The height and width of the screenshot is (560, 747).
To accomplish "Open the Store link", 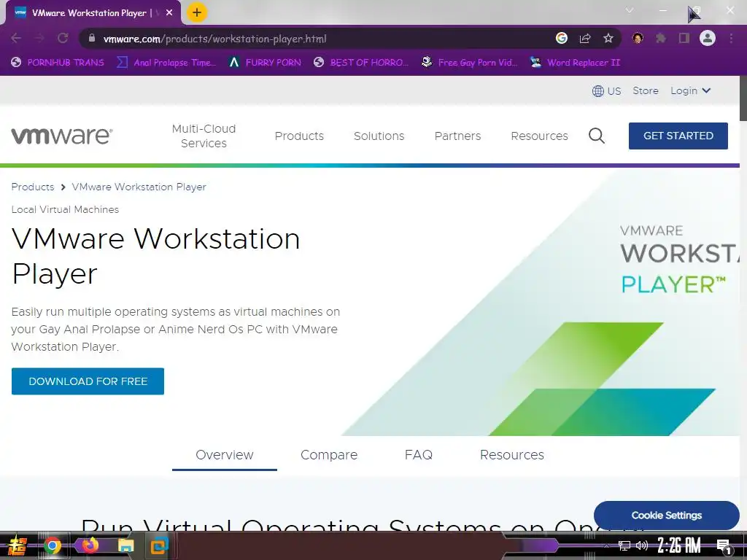I will (x=646, y=90).
